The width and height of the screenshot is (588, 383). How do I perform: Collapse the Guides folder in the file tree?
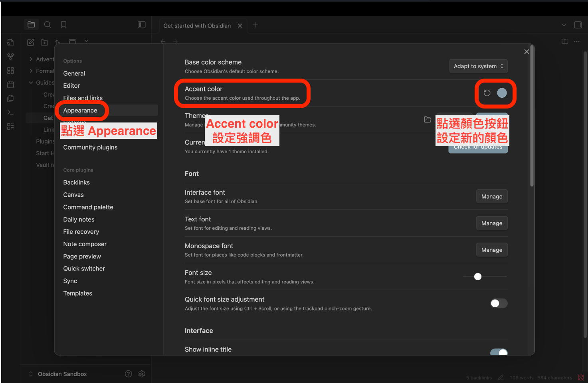click(x=31, y=83)
